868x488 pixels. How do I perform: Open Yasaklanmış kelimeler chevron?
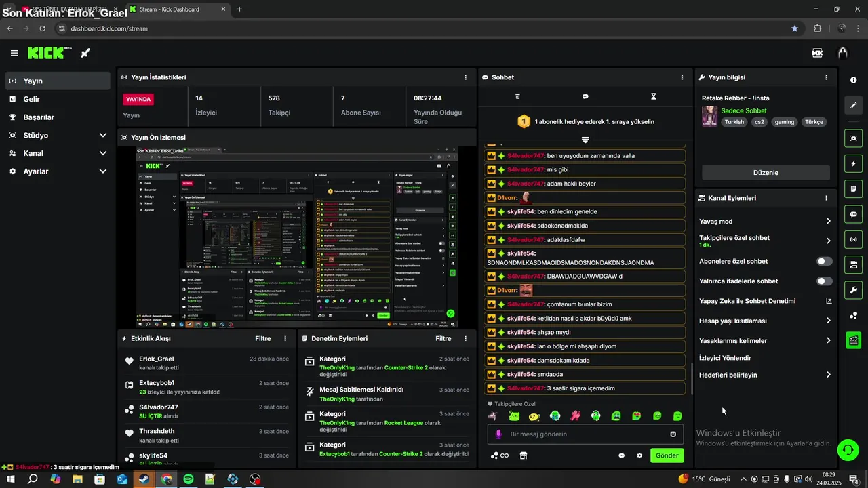pyautogui.click(x=828, y=340)
